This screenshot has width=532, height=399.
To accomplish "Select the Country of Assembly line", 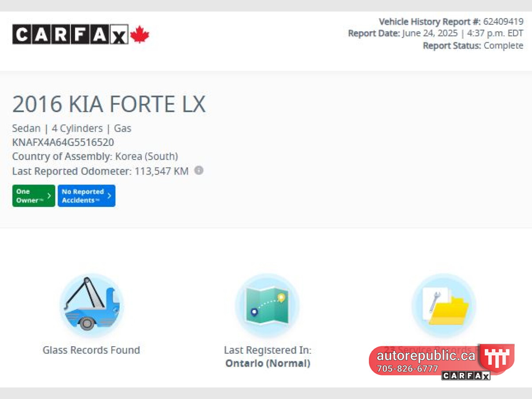I will [95, 156].
